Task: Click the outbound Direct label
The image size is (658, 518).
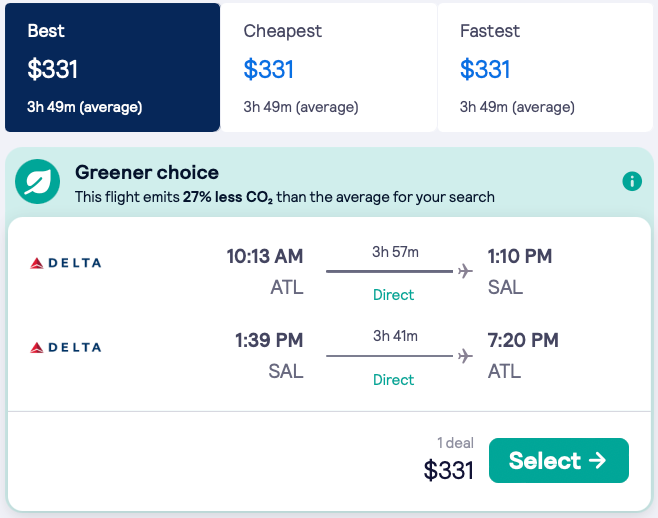Action: tap(393, 295)
